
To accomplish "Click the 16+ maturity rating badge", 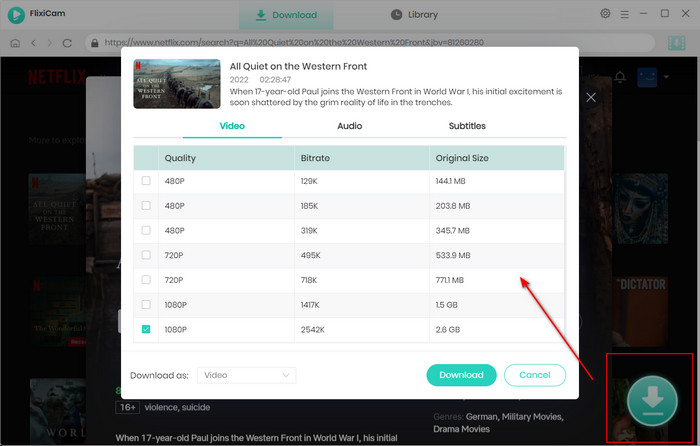I will click(x=128, y=407).
